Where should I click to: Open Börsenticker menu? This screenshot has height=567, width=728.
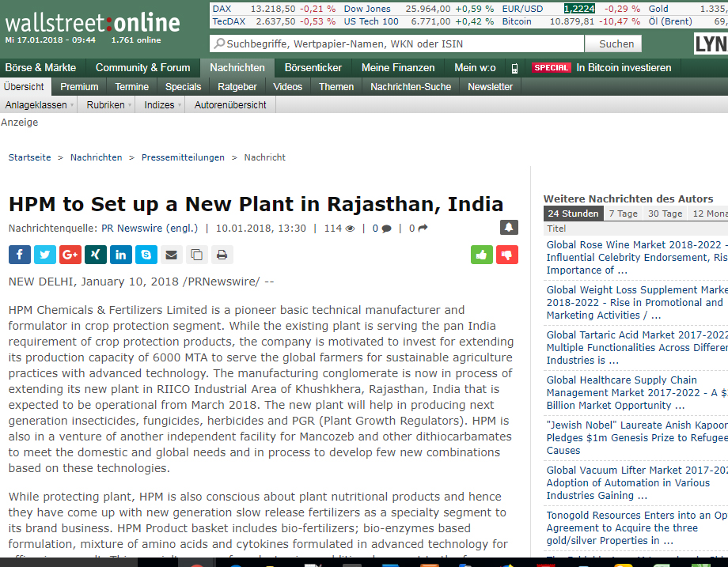pyautogui.click(x=313, y=68)
